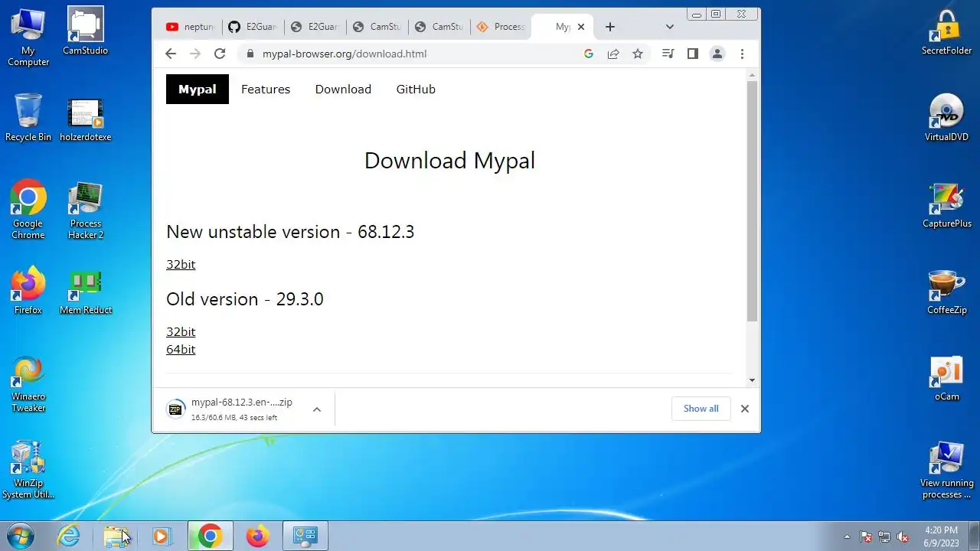Launch Firefox desktop shortcut

[28, 291]
